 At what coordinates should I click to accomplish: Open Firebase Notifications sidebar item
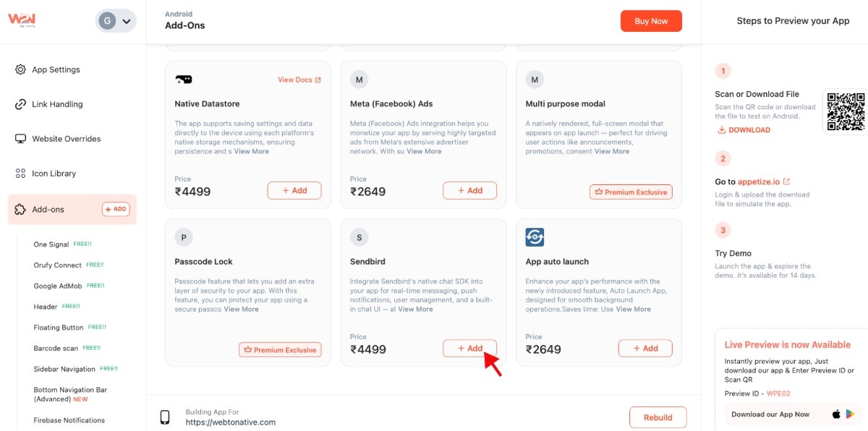pyautogui.click(x=69, y=420)
